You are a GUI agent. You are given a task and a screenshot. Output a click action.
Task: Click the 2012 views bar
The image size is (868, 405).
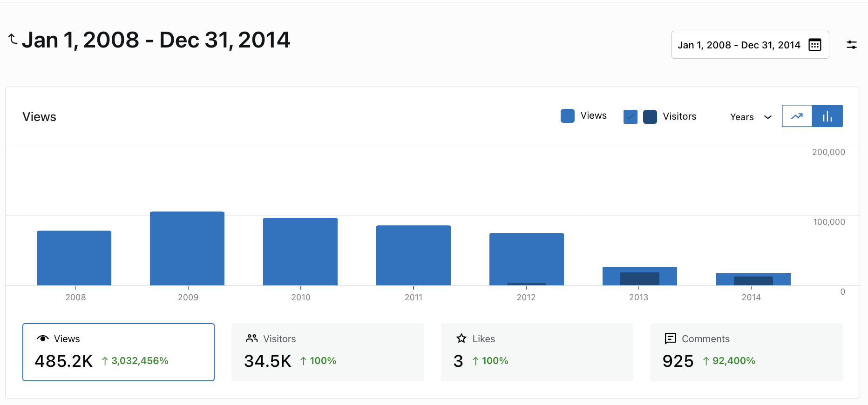tap(527, 258)
